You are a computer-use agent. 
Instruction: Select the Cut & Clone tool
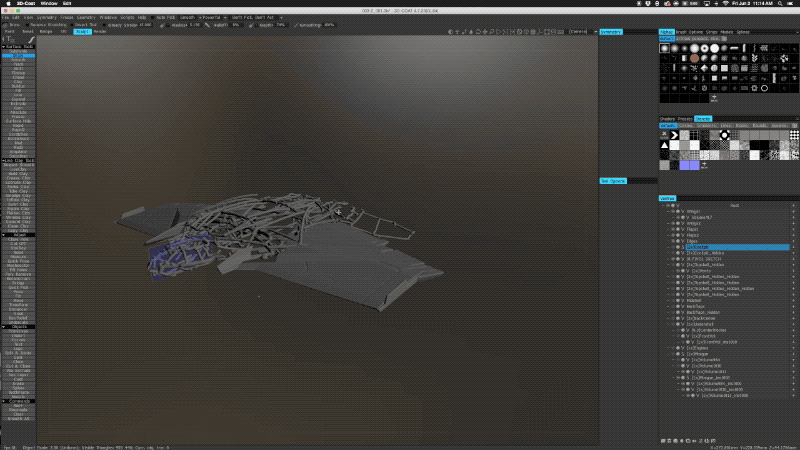18,366
